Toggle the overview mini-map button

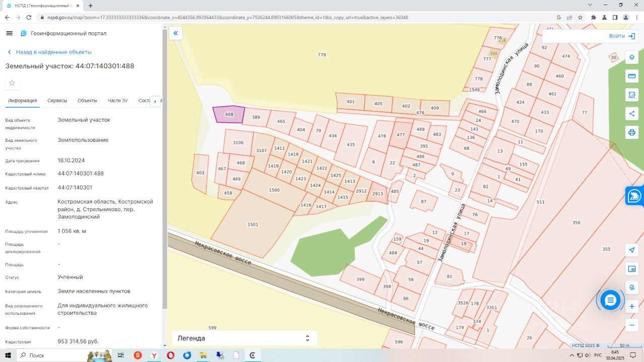pyautogui.click(x=632, y=269)
